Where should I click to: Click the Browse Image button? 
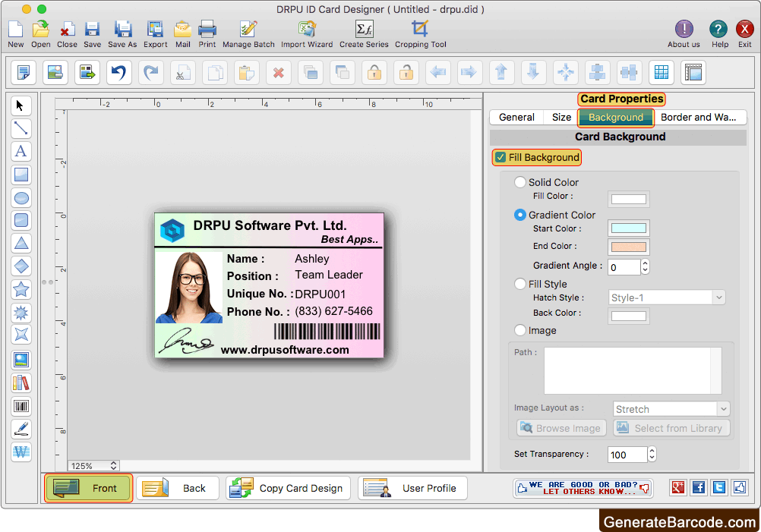pyautogui.click(x=561, y=428)
